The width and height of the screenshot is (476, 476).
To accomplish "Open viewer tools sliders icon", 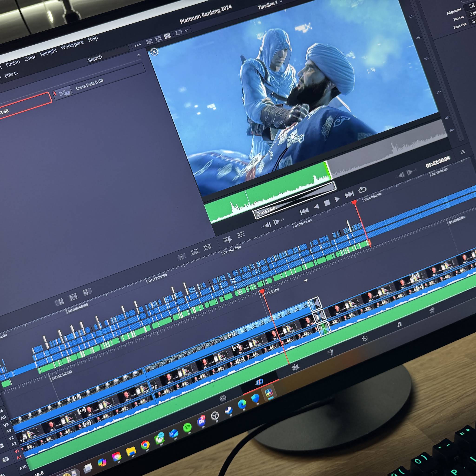I will 241,234.
